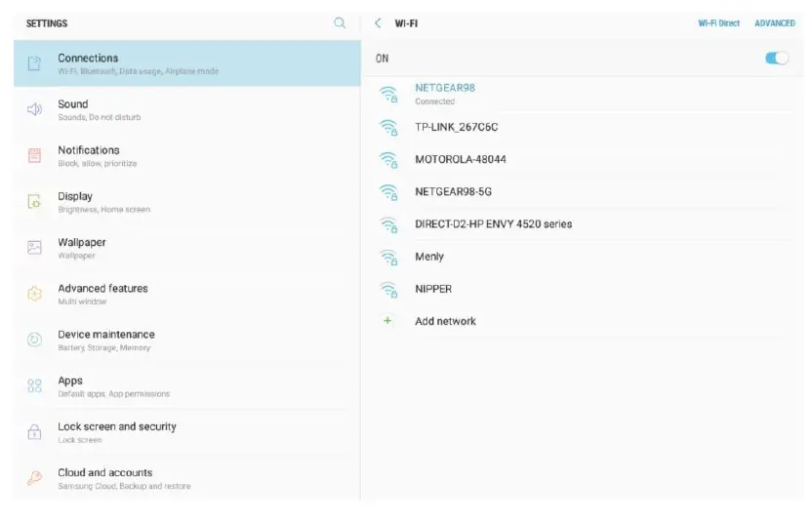Screen dimensions: 812x522
Task: Select the MOTOROLA-48044 network
Action: coord(583,159)
